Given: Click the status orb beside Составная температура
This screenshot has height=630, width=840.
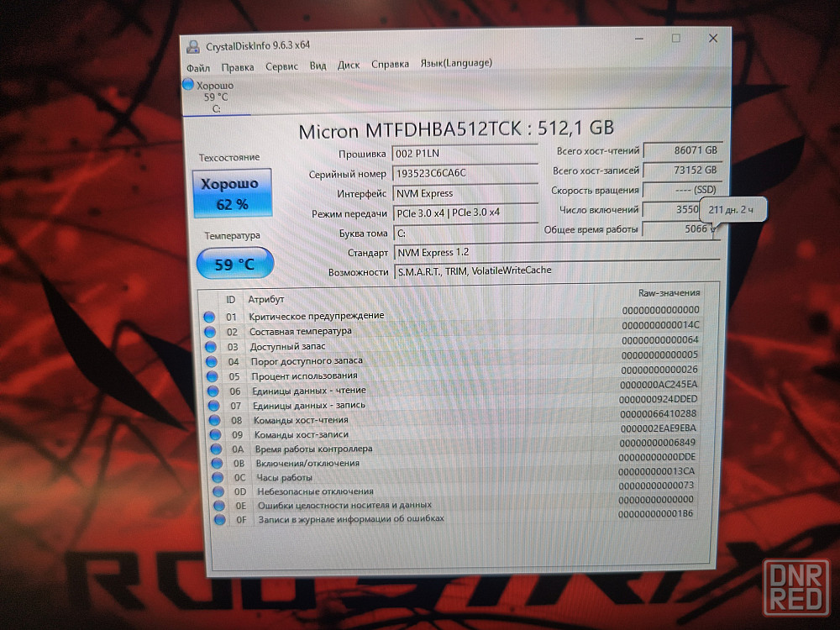Looking at the screenshot, I should [209, 332].
